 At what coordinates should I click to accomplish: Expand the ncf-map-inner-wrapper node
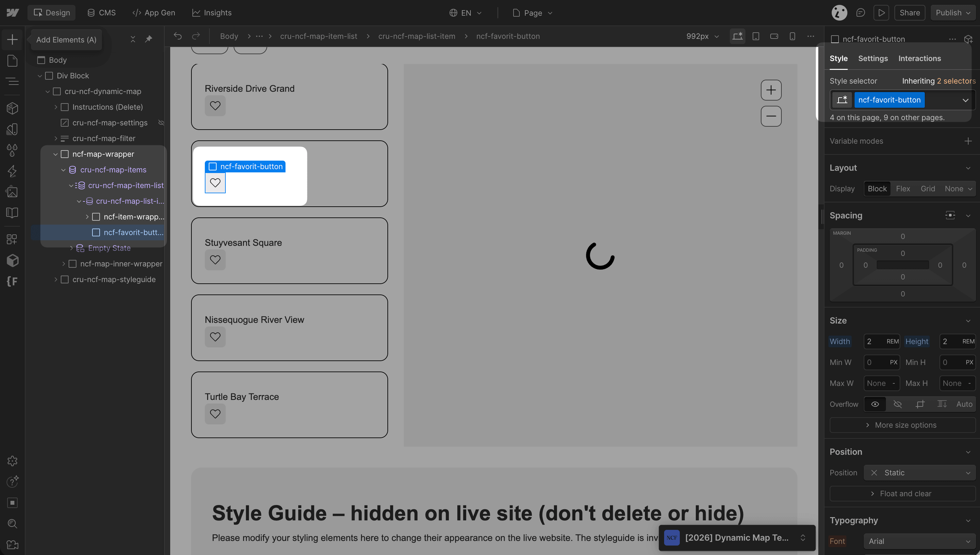tap(64, 264)
